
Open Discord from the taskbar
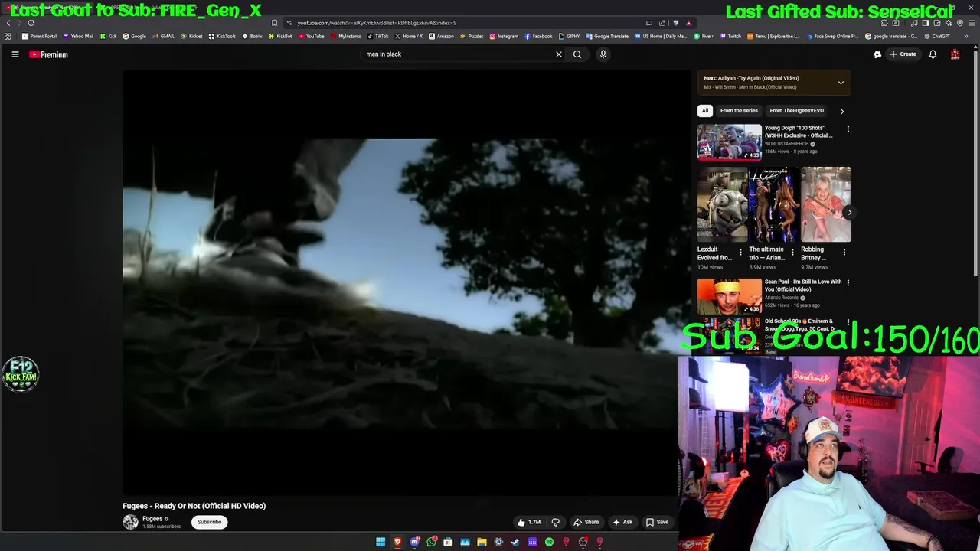pyautogui.click(x=414, y=542)
